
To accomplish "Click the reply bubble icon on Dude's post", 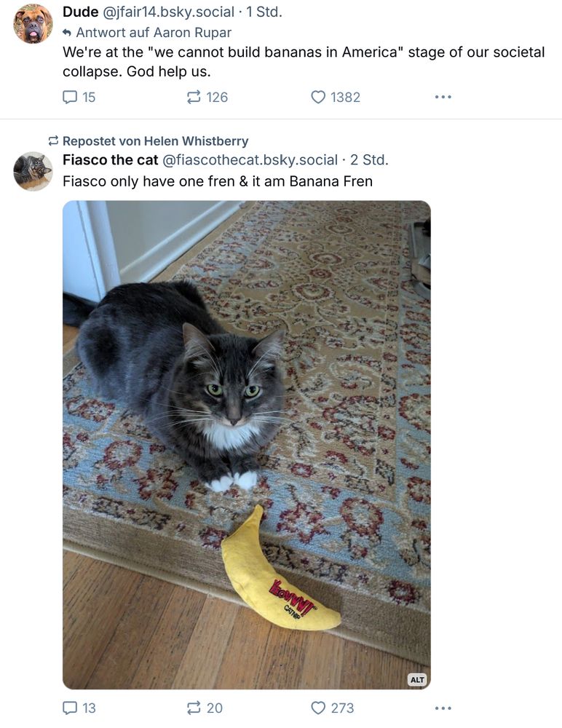I will [71, 97].
